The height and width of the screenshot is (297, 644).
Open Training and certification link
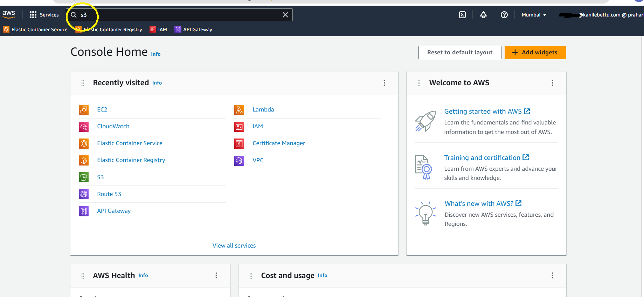(x=486, y=157)
